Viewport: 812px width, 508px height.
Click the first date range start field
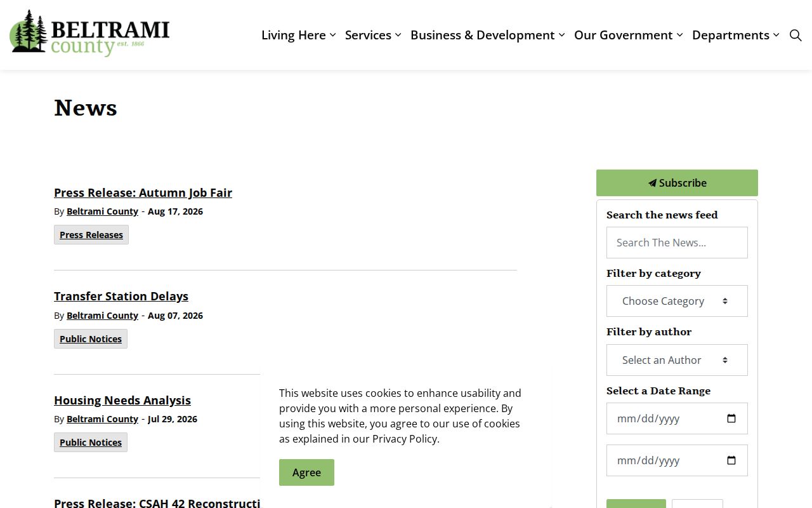677,418
